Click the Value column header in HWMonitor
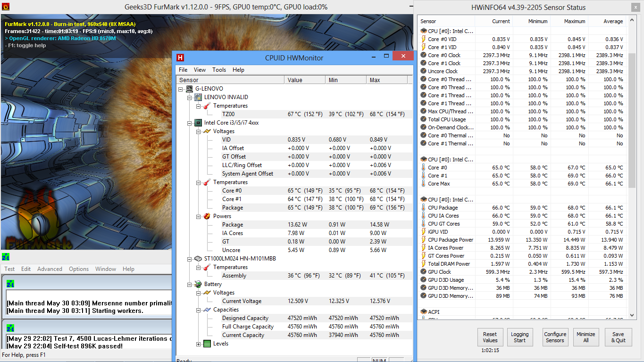The height and width of the screenshot is (362, 644). click(x=305, y=80)
